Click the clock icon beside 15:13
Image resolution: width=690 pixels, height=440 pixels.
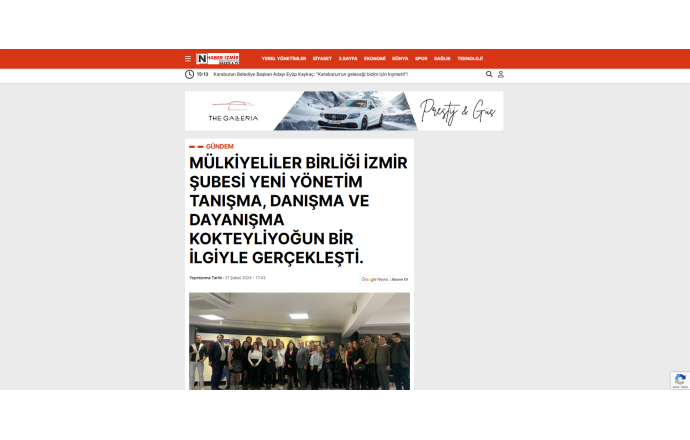189,74
